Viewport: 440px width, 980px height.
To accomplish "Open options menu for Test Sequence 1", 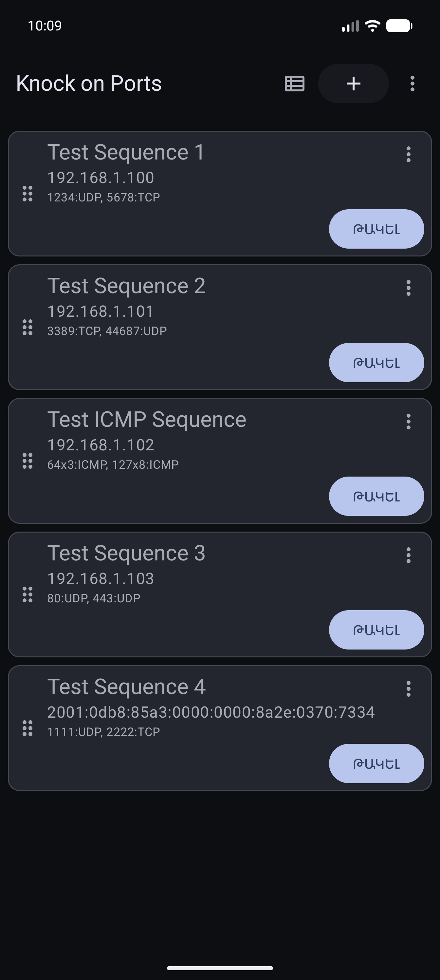I will point(409,155).
